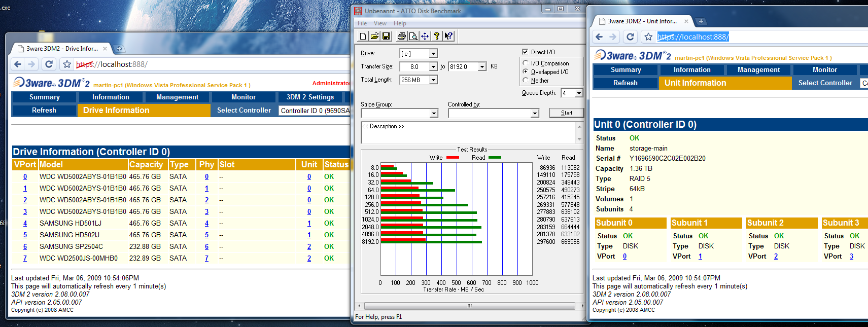
Task: Click the Save floppy icon in ATTO toolbar
Action: [x=386, y=36]
